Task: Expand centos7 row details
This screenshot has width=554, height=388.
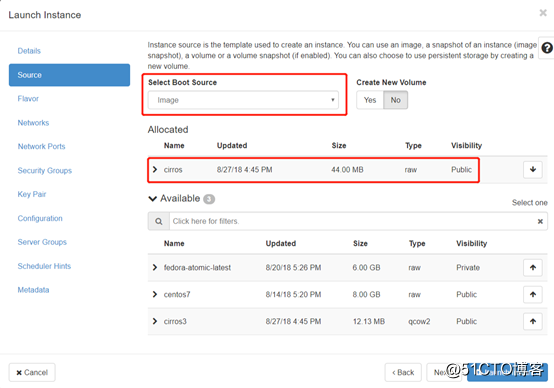Action: [155, 294]
